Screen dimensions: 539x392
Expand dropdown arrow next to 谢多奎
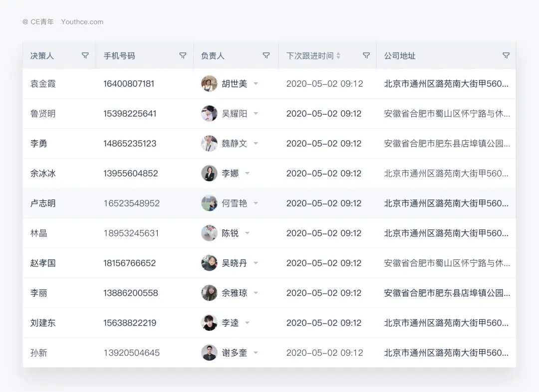coord(256,353)
